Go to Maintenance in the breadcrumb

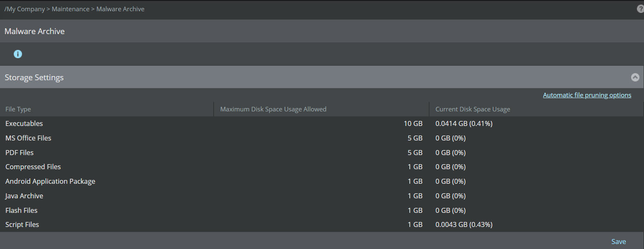pyautogui.click(x=70, y=9)
